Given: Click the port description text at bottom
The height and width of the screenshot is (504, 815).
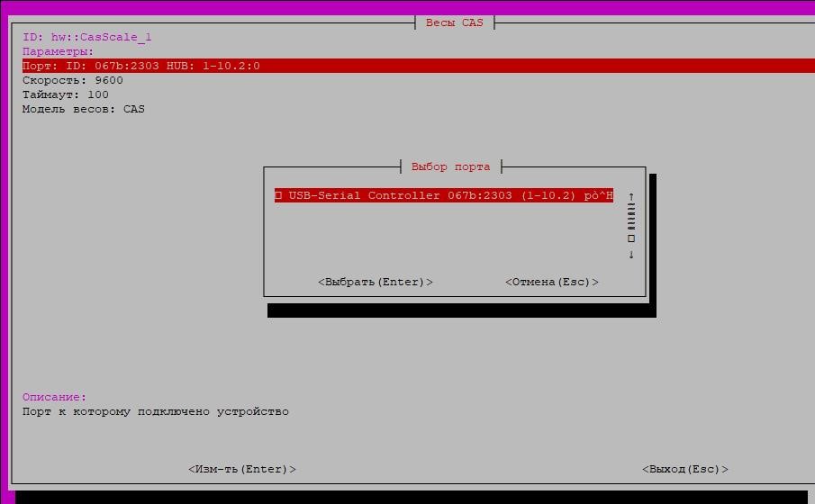Looking at the screenshot, I should tap(156, 411).
